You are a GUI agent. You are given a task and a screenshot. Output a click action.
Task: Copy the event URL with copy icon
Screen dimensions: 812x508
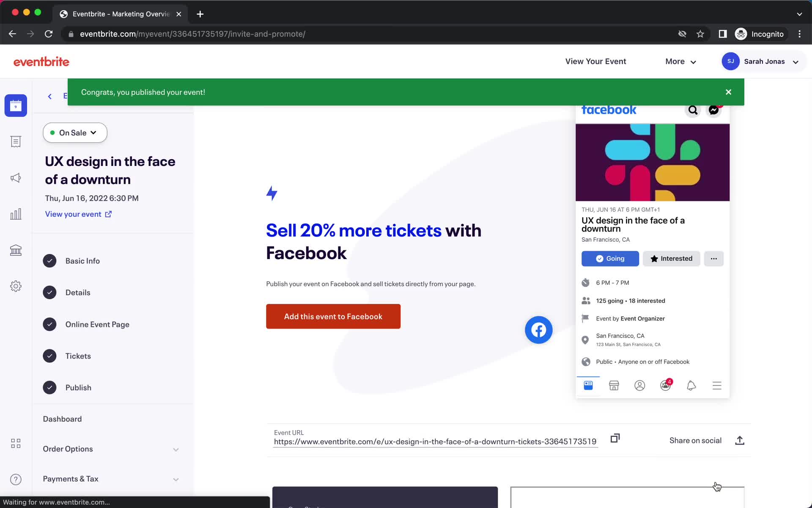click(615, 438)
